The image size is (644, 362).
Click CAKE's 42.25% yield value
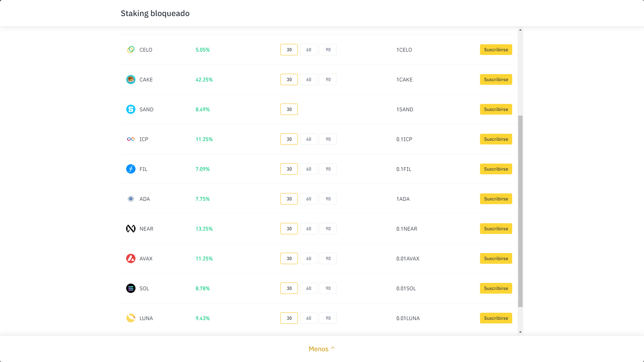pyautogui.click(x=204, y=79)
